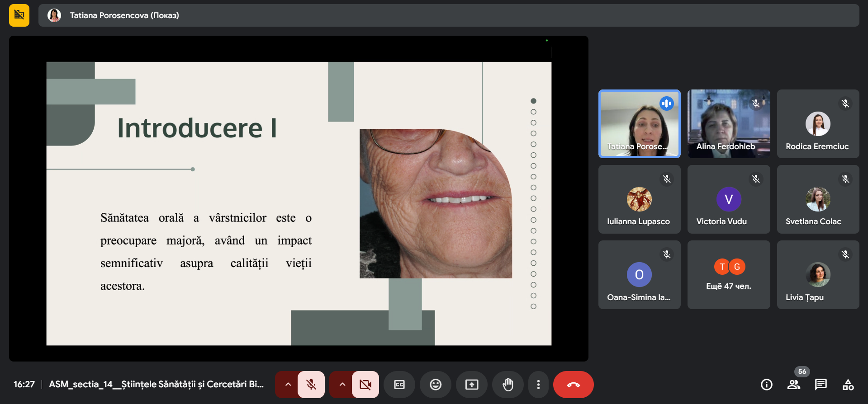This screenshot has width=868, height=404.
Task: Select Rodica Eremciuc's participant tile
Action: click(818, 124)
